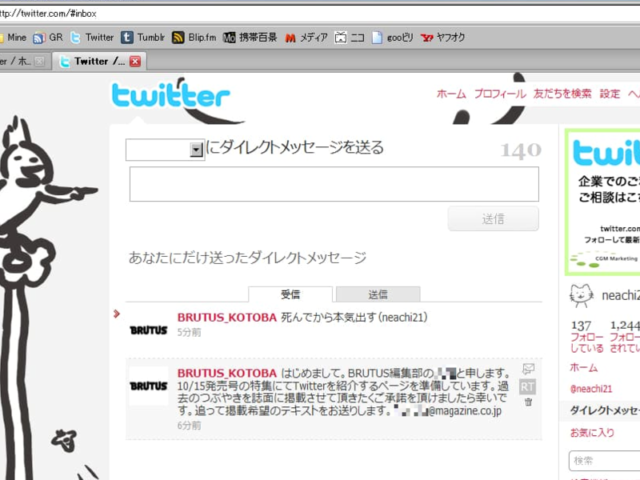Open the GR feed bookmark
This screenshot has height=480, width=640.
[x=48, y=38]
